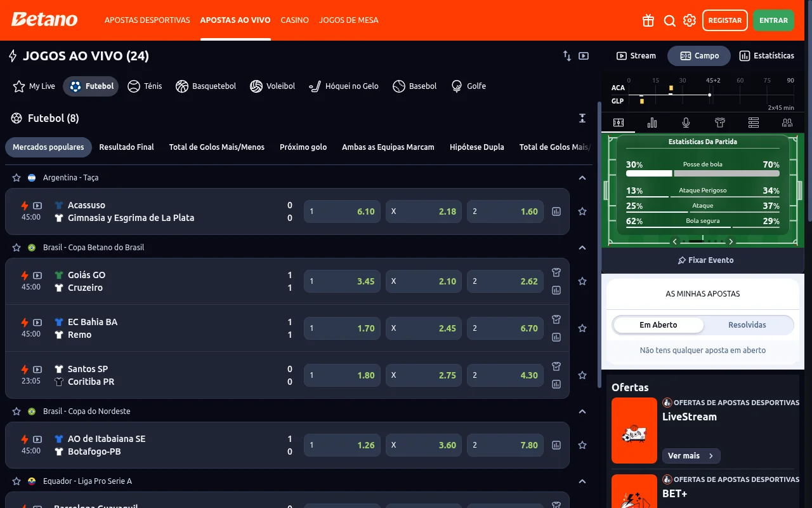This screenshot has width=812, height=508.
Task: Select the pitch view icon in match tracker
Action: click(x=618, y=123)
